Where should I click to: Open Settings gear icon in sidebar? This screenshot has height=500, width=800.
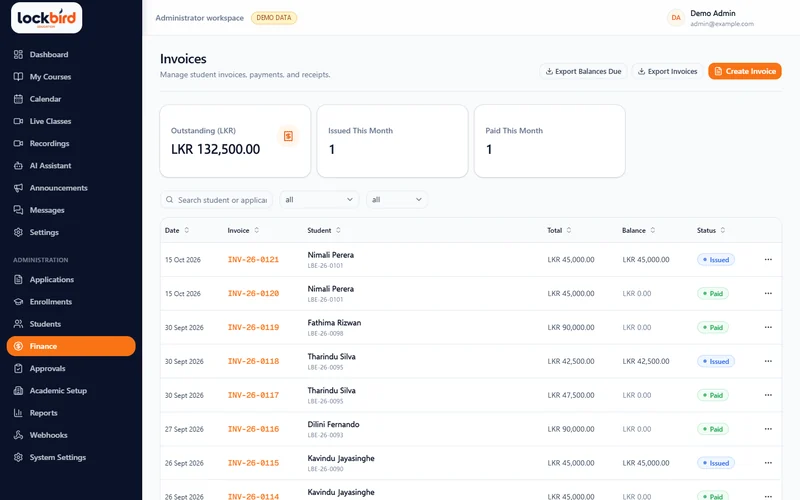tap(18, 232)
